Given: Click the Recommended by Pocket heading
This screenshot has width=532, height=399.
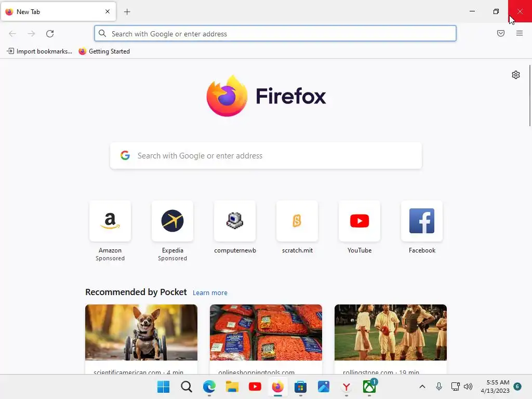Looking at the screenshot, I should pyautogui.click(x=136, y=292).
